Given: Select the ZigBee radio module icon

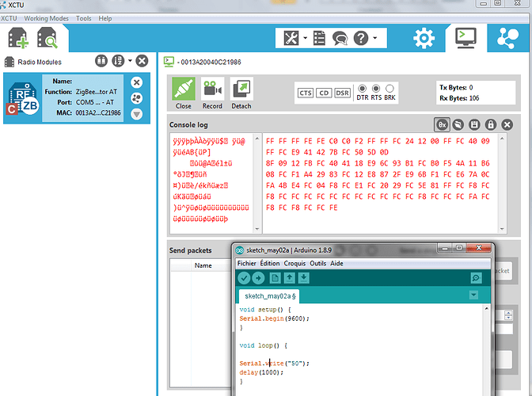Looking at the screenshot, I should (23, 98).
